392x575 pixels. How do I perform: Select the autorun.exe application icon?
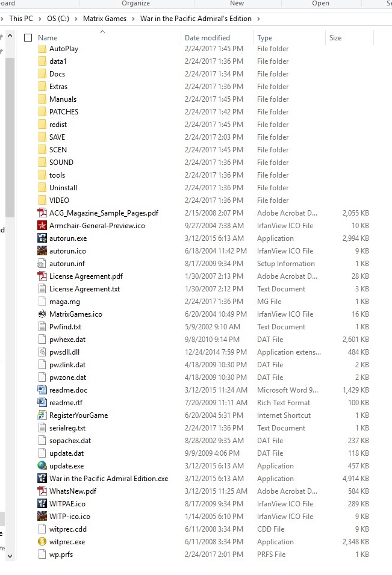42,238
